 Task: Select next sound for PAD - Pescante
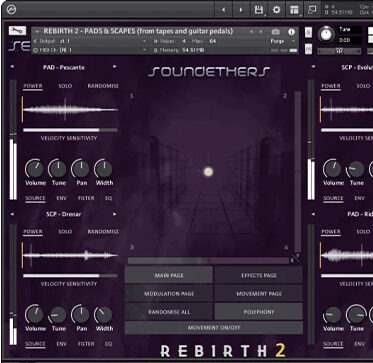[x=115, y=67]
